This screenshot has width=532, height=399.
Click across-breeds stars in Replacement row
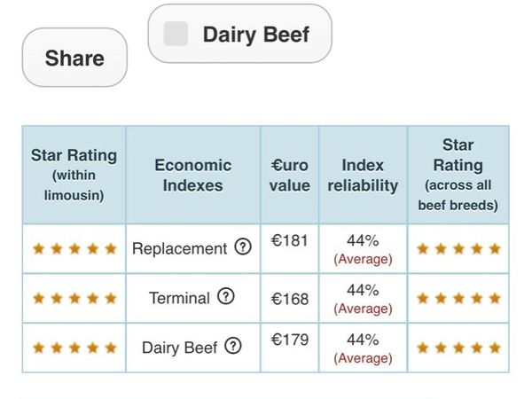click(x=458, y=249)
